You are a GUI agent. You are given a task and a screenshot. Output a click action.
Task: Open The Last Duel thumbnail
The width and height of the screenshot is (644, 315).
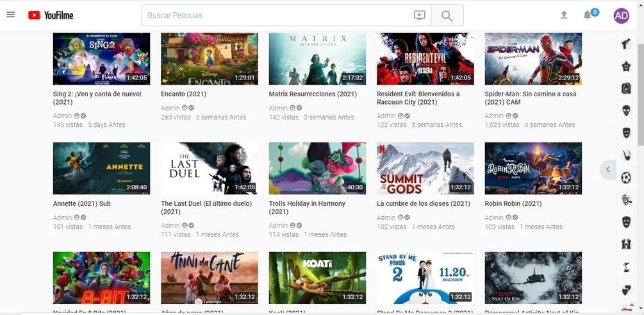click(210, 168)
